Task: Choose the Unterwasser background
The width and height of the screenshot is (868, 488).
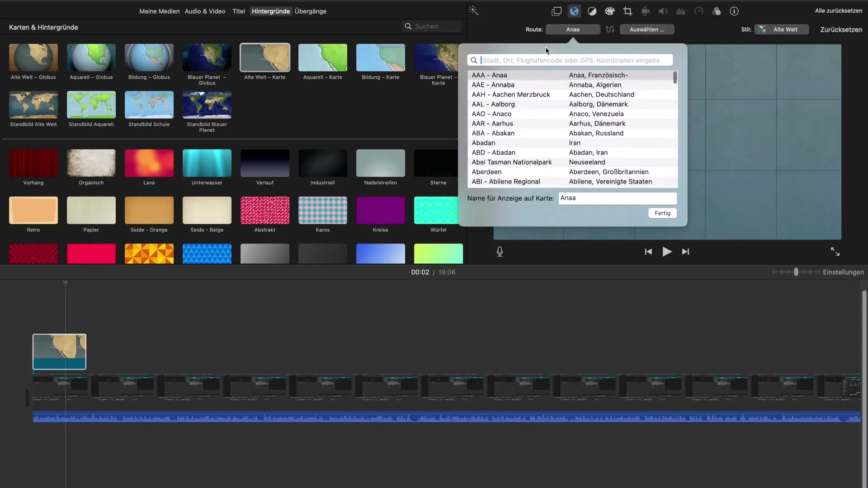Action: [x=207, y=163]
